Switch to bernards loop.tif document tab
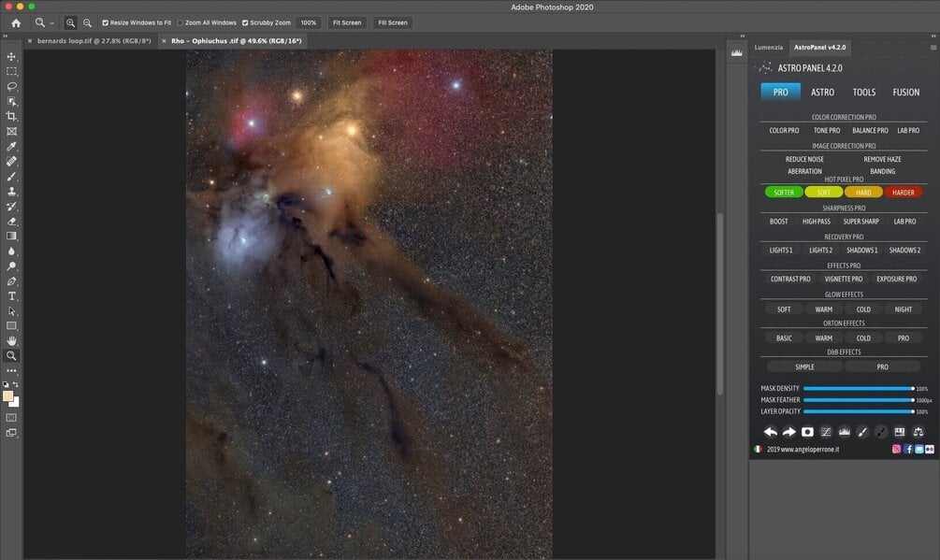 94,41
